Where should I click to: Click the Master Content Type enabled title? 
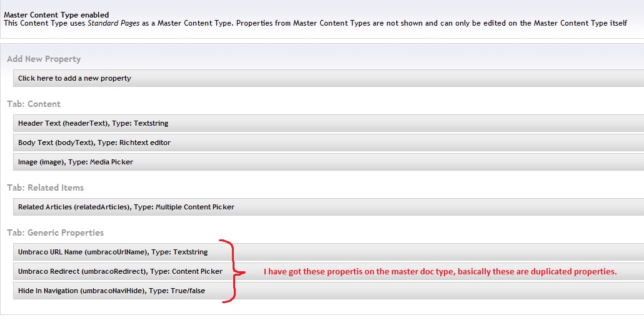point(56,14)
